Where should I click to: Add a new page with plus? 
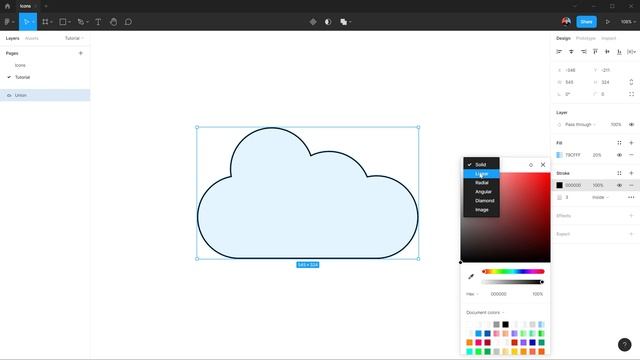click(x=80, y=53)
